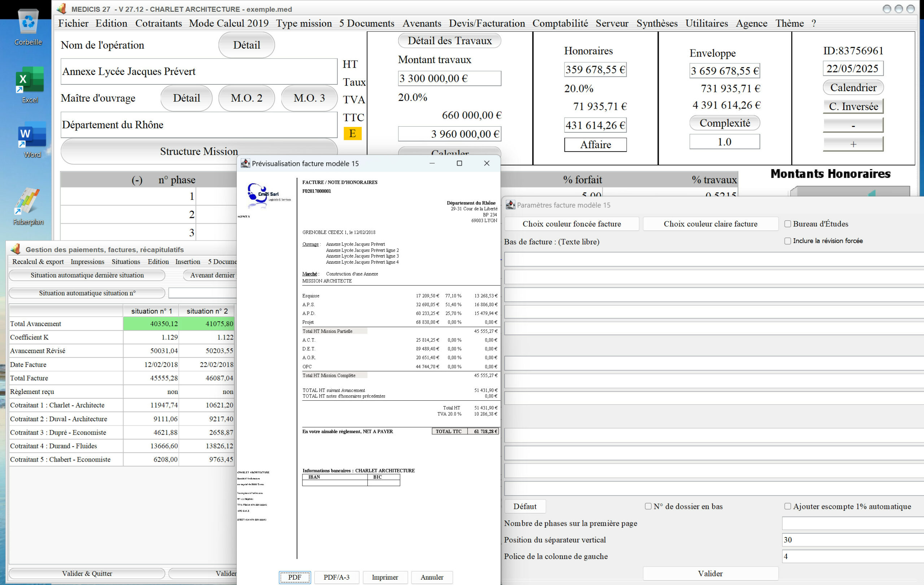Click the minus button under C. Inversée
924x585 pixels.
pos(853,126)
